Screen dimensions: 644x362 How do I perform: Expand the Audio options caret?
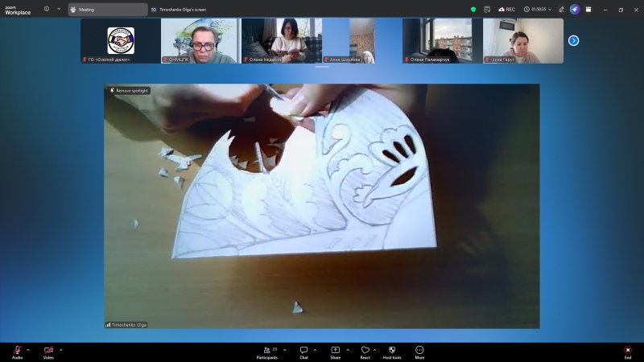click(x=28, y=350)
